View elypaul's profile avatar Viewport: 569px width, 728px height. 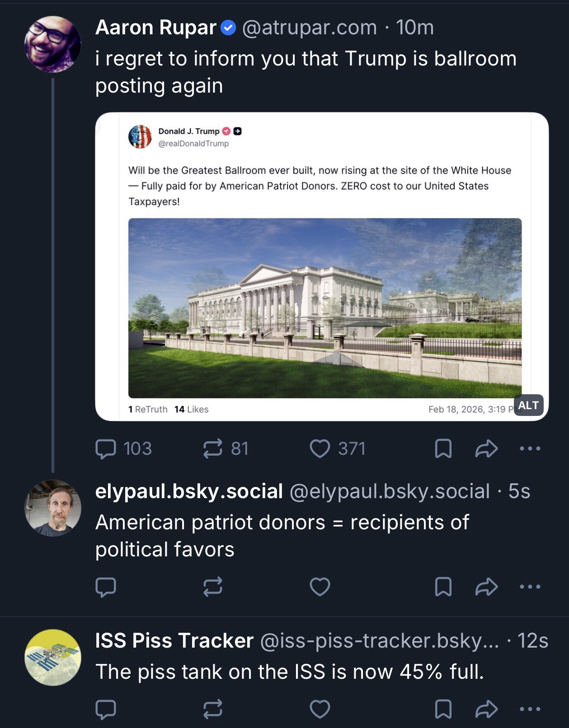pos(53,508)
